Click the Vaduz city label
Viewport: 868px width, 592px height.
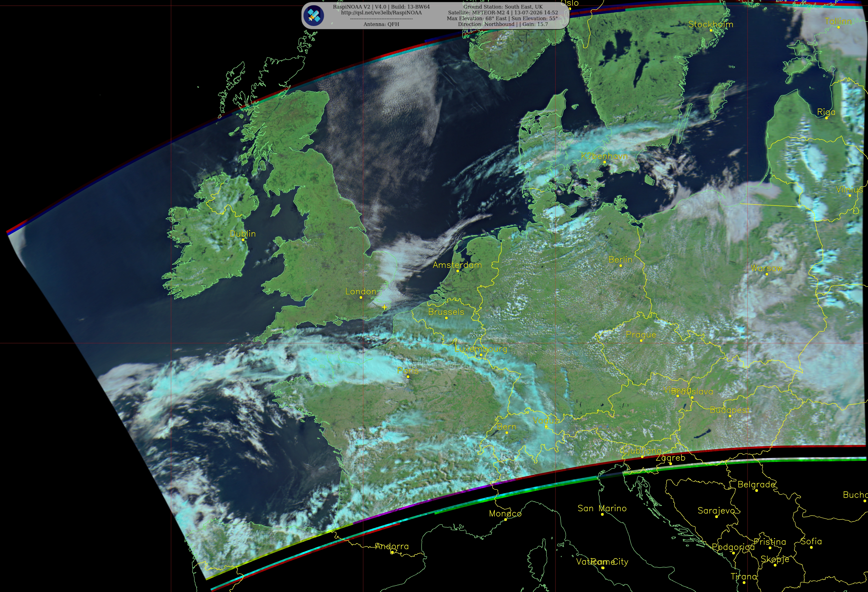coord(546,421)
